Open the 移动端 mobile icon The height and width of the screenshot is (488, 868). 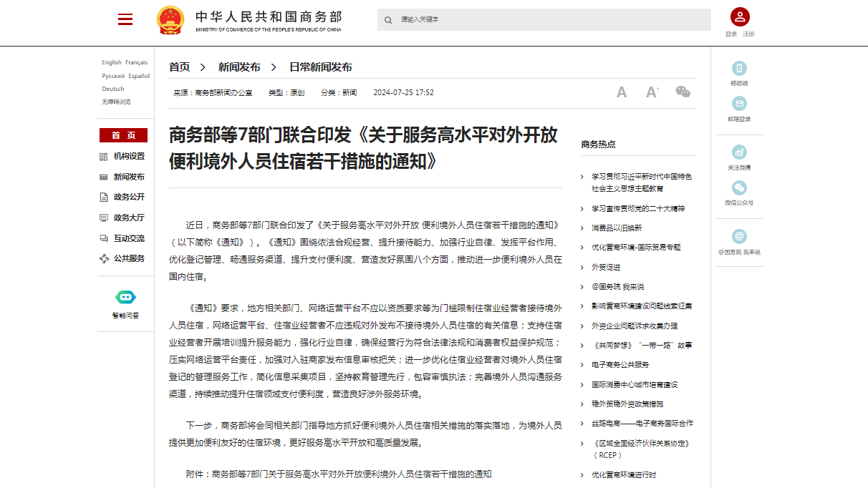pyautogui.click(x=739, y=68)
